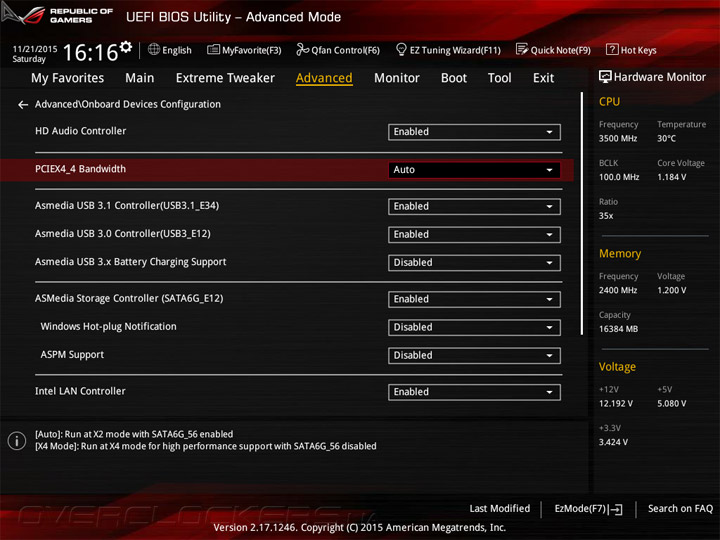
Task: Click the globe language icon
Action: coord(154,49)
